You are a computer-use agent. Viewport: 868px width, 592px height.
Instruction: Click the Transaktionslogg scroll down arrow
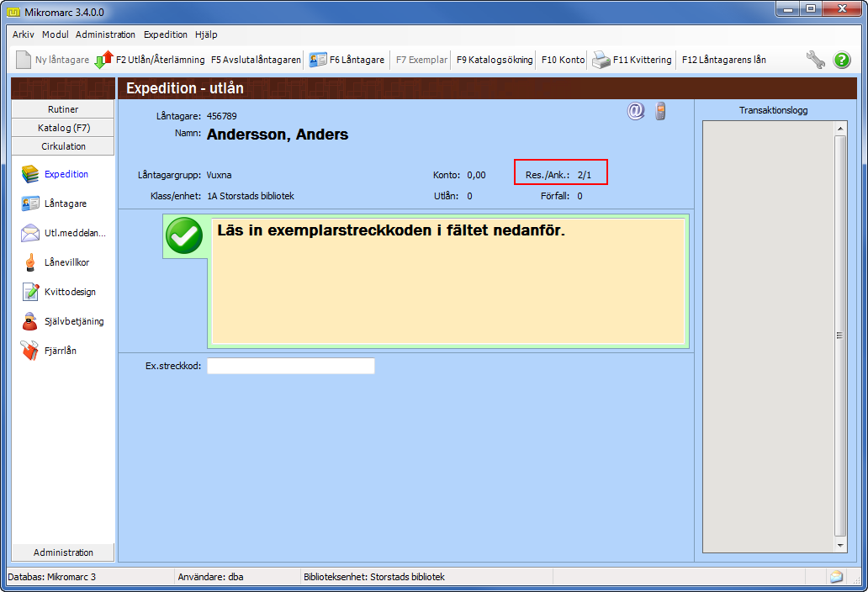coord(840,545)
